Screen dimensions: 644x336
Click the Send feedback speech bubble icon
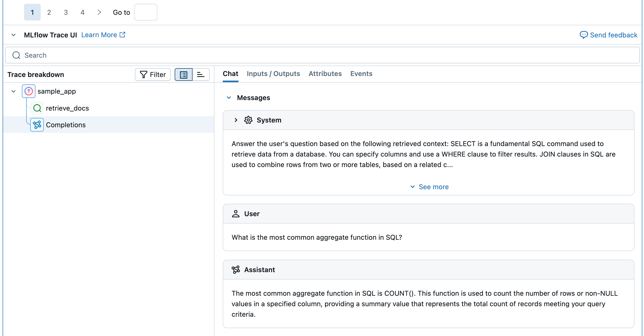[584, 35]
